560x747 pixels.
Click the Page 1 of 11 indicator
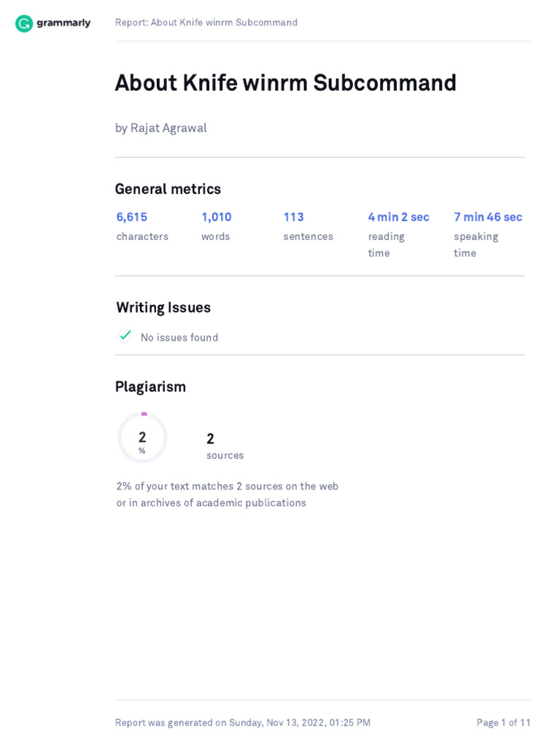tap(504, 723)
